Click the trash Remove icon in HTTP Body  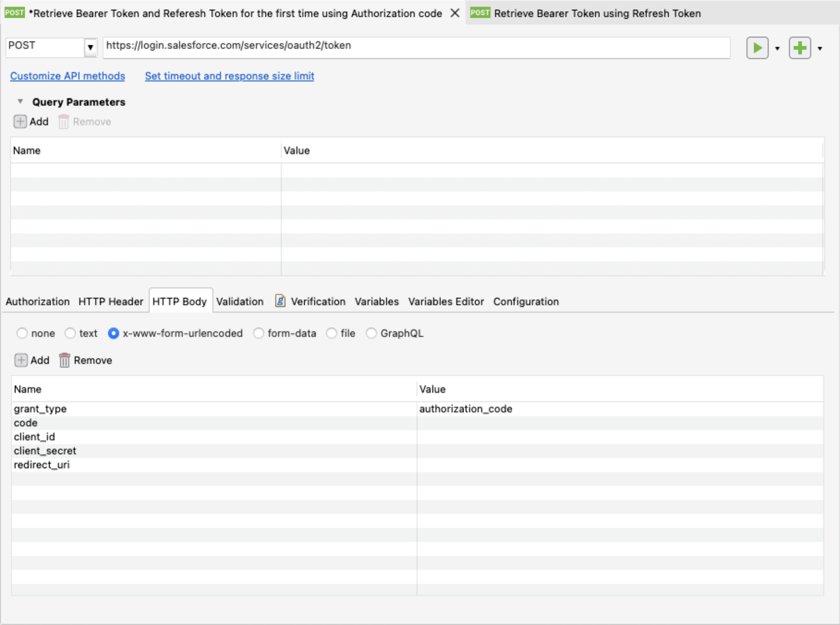(64, 361)
